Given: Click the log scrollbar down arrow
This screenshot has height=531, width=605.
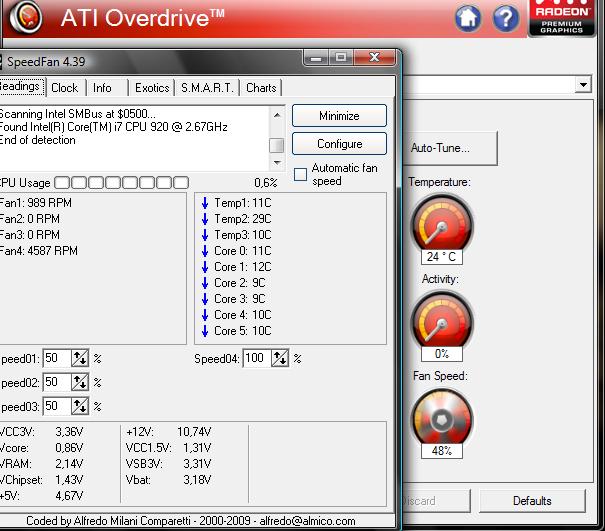Looking at the screenshot, I should click(277, 163).
